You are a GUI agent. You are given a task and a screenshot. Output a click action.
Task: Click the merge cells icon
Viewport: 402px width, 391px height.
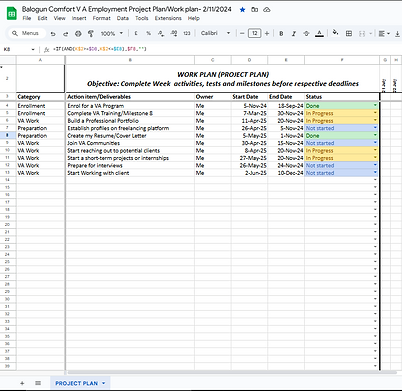click(362, 33)
